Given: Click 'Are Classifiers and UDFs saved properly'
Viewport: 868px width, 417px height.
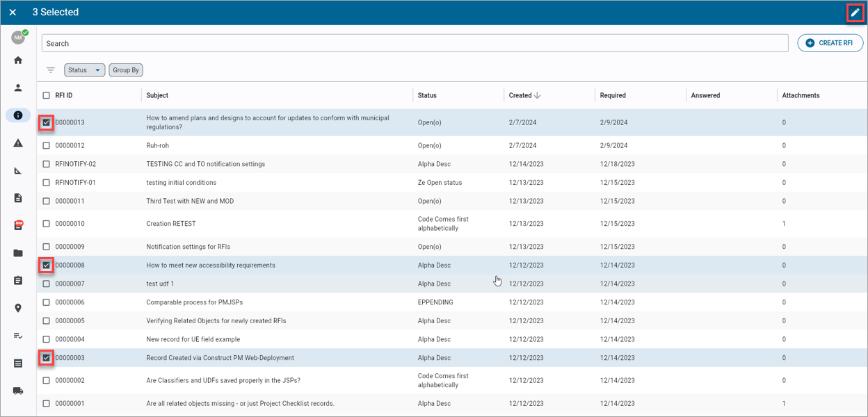Looking at the screenshot, I should (x=223, y=381).
